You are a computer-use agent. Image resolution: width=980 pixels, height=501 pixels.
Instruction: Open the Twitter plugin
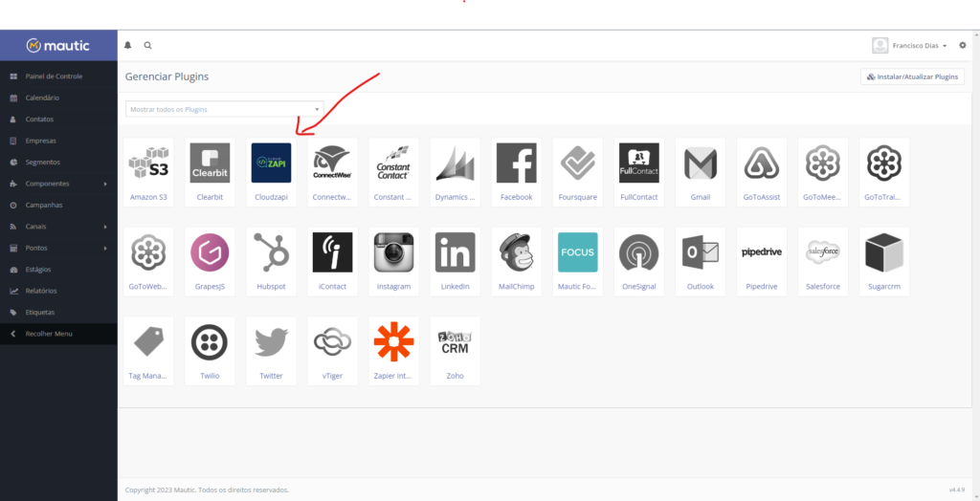click(271, 351)
